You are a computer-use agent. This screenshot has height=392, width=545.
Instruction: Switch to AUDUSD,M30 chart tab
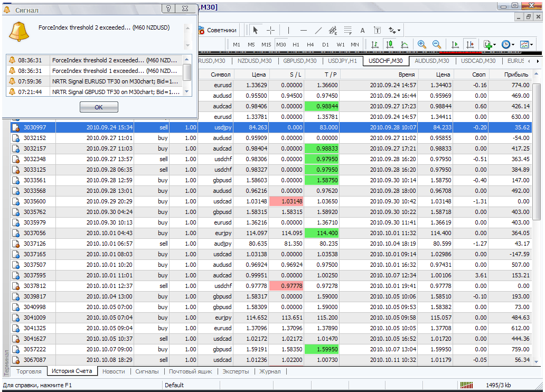431,61
